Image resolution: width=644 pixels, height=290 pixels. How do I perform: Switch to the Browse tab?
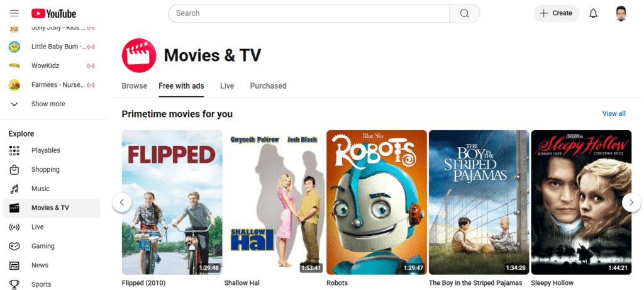pos(135,86)
